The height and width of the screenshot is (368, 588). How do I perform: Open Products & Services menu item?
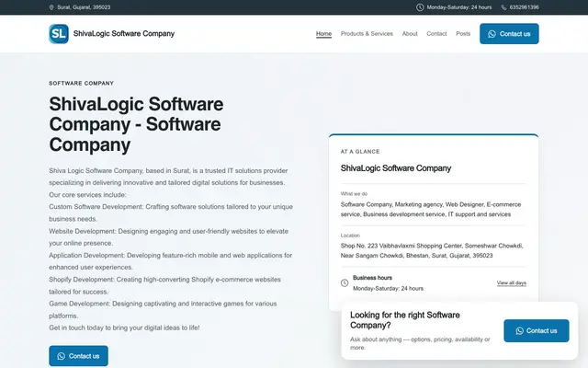click(367, 34)
